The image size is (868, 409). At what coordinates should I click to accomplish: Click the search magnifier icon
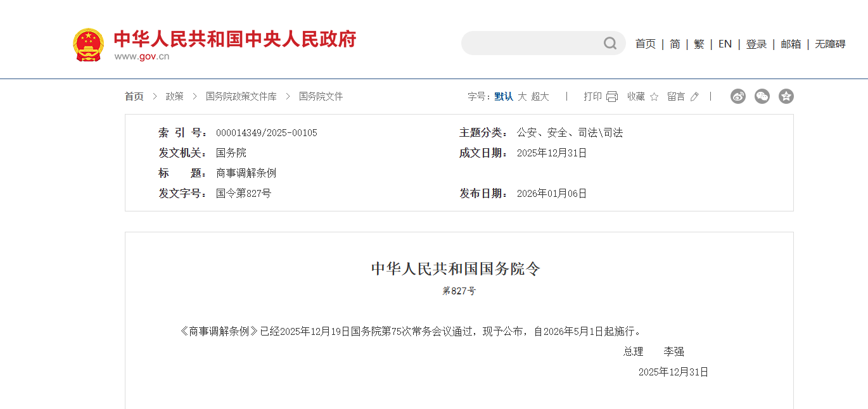[x=610, y=43]
